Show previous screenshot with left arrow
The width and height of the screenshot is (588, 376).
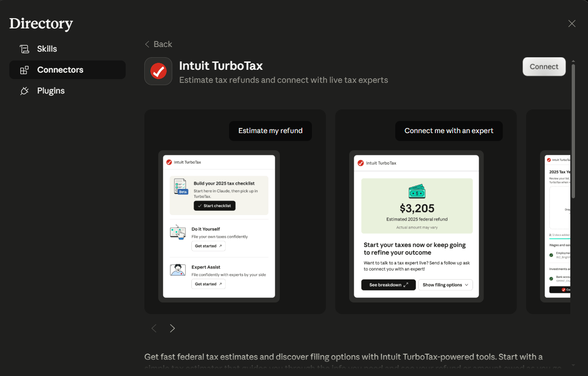click(154, 329)
